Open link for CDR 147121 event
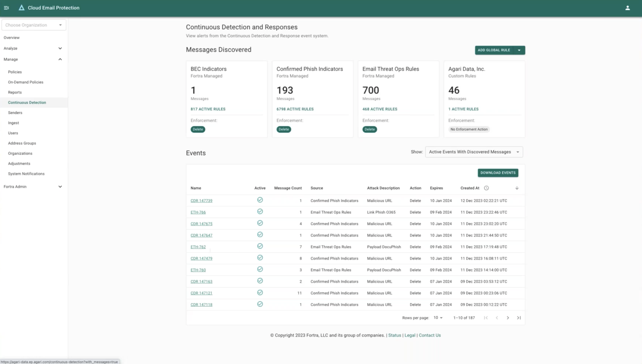This screenshot has width=642, height=364. pyautogui.click(x=201, y=293)
